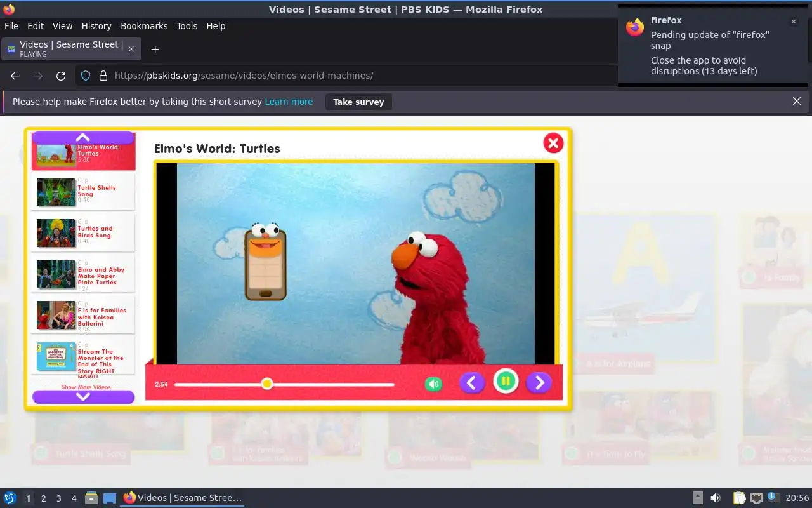Open the Monster at the End of This Story item
This screenshot has height=508, width=812.
point(84,357)
